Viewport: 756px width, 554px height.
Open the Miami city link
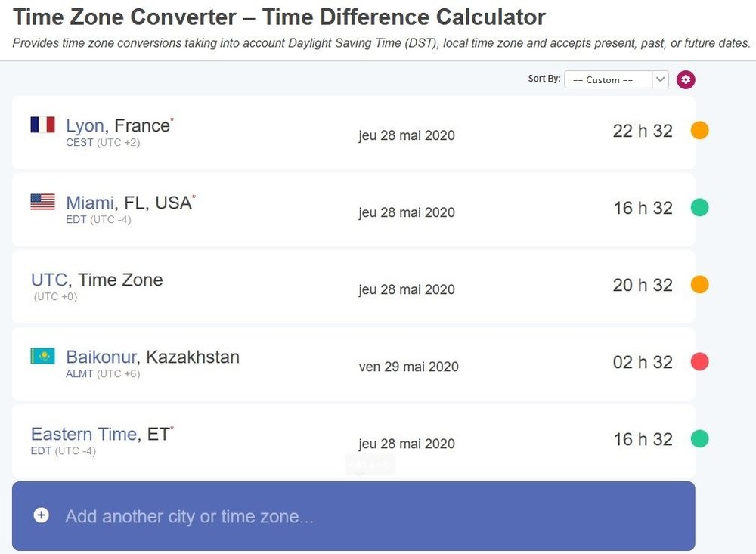pyautogui.click(x=89, y=203)
